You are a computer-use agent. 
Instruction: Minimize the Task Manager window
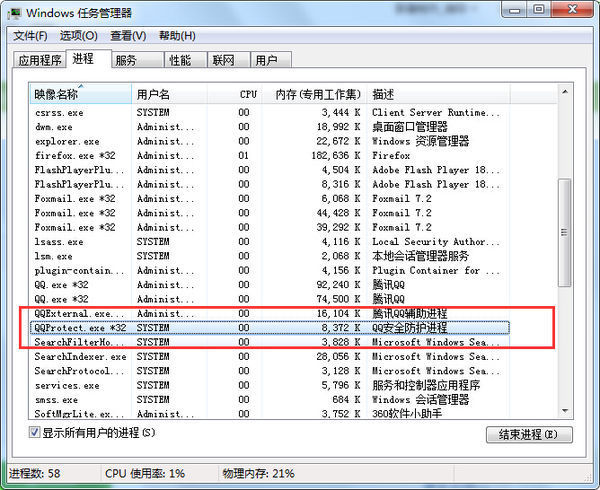click(515, 10)
